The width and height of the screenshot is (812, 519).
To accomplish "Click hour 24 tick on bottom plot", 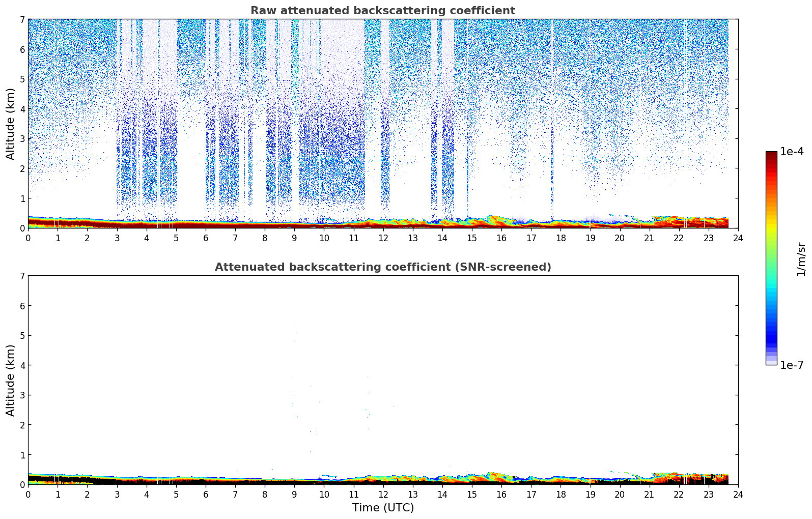I will click(738, 494).
